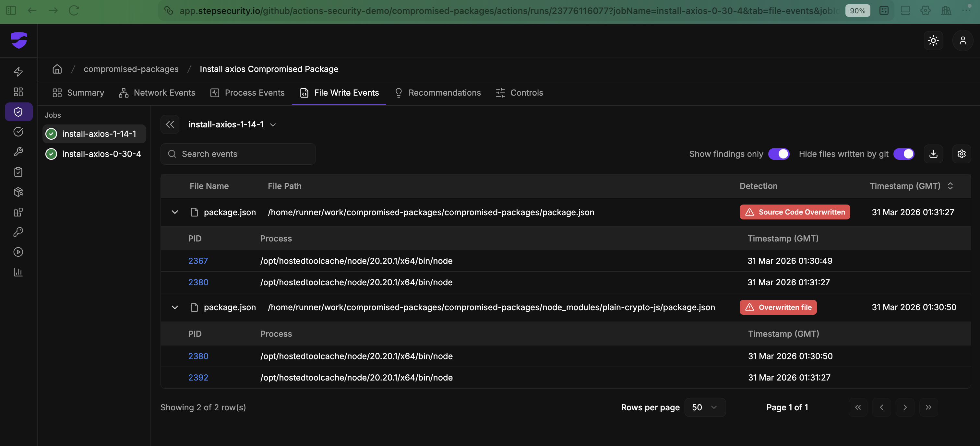Open the user profile icon

tap(962, 40)
